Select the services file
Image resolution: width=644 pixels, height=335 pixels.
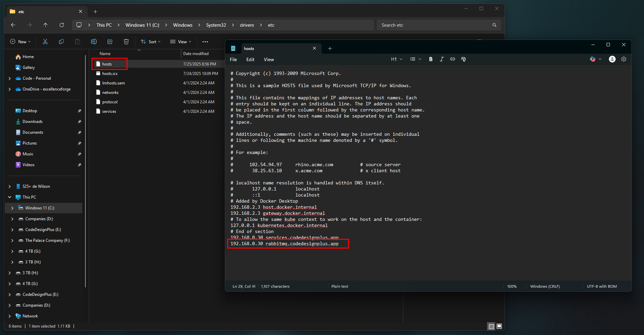pos(109,111)
